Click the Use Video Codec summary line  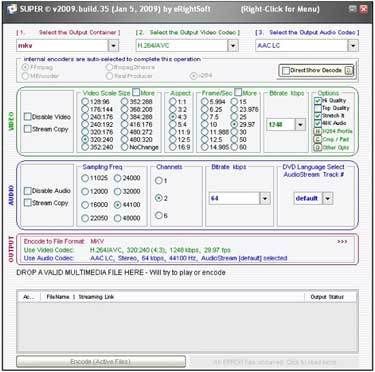(127, 250)
